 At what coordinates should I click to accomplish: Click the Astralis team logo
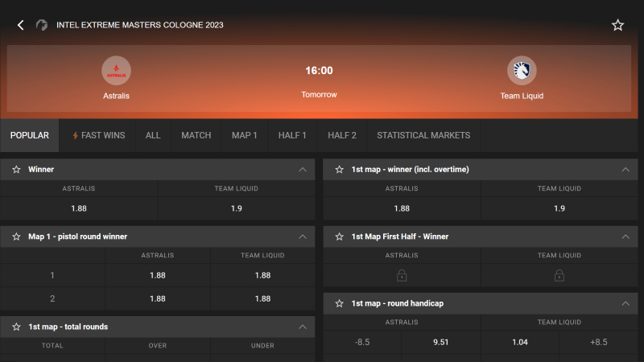(x=116, y=71)
